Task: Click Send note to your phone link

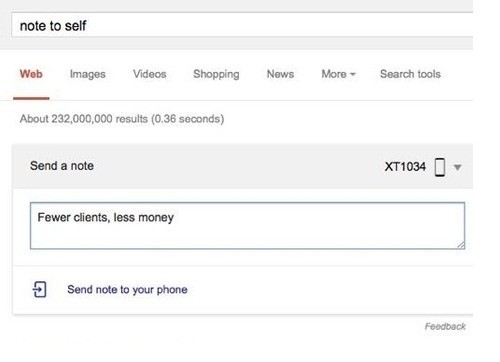Action: pyautogui.click(x=127, y=289)
